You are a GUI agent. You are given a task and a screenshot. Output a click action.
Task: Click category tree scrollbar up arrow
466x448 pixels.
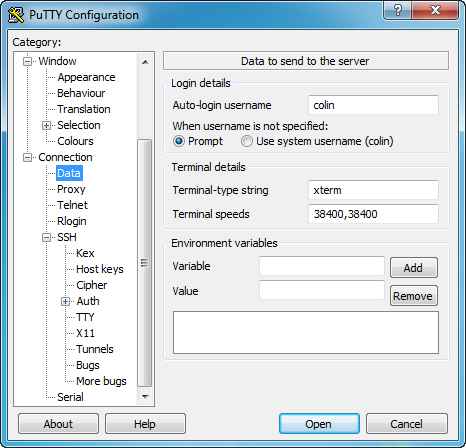pos(145,62)
